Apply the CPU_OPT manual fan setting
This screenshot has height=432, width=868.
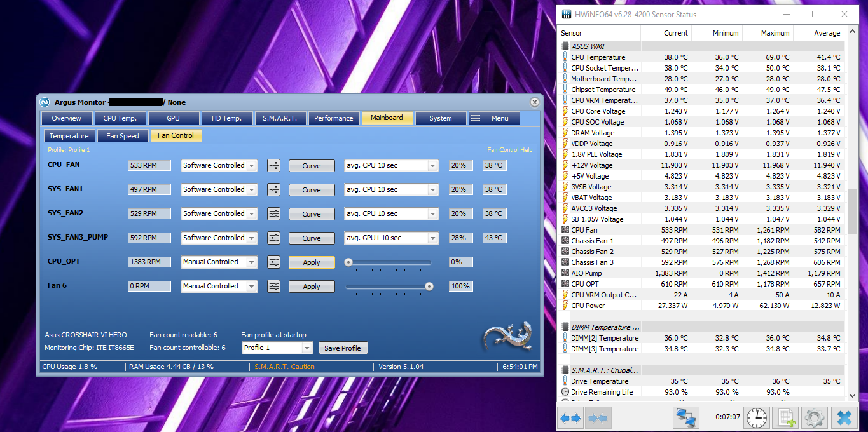312,262
